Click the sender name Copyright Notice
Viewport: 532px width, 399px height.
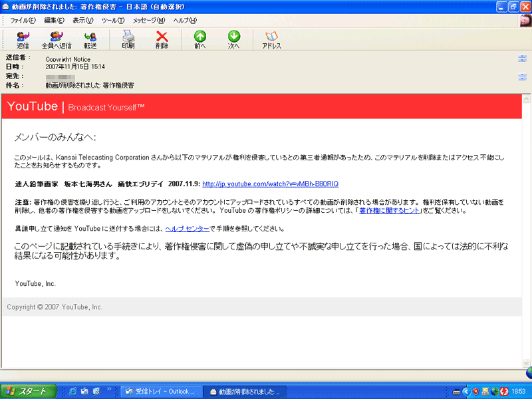pyautogui.click(x=68, y=59)
